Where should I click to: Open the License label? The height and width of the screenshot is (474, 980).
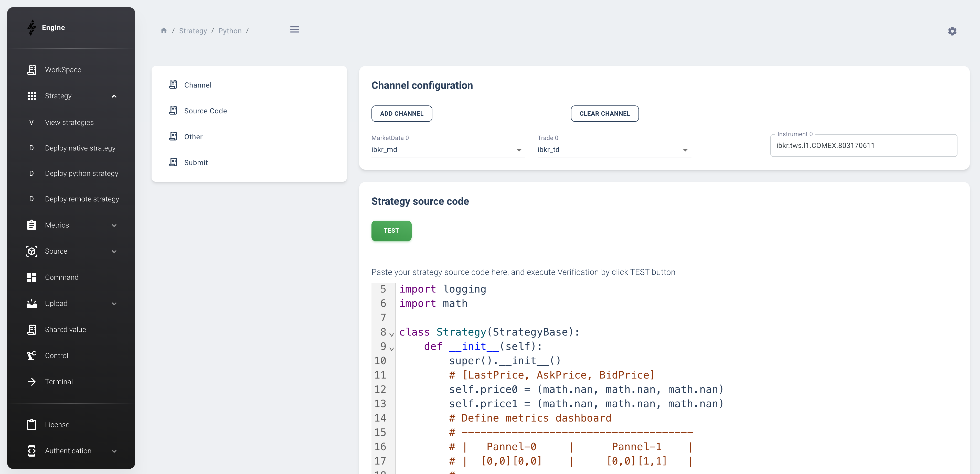pos(57,425)
